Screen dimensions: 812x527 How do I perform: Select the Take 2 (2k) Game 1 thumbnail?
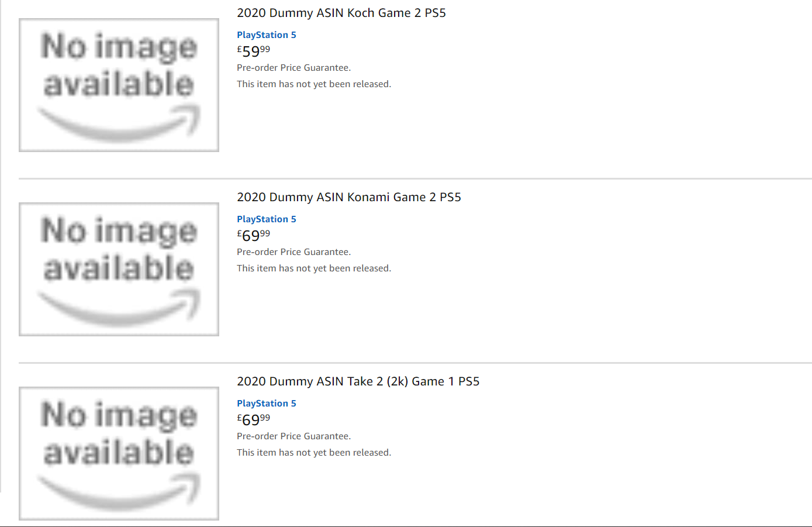(119, 453)
